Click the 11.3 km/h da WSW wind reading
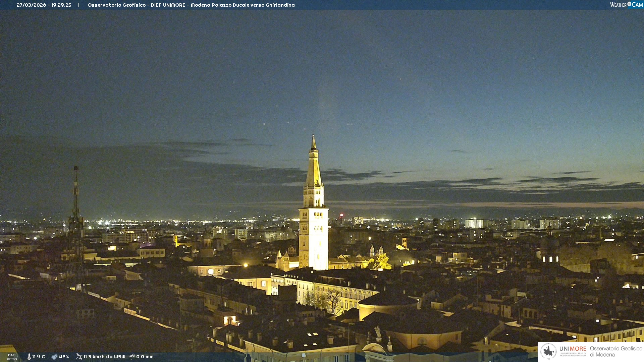This screenshot has height=362, width=644. (x=104, y=357)
